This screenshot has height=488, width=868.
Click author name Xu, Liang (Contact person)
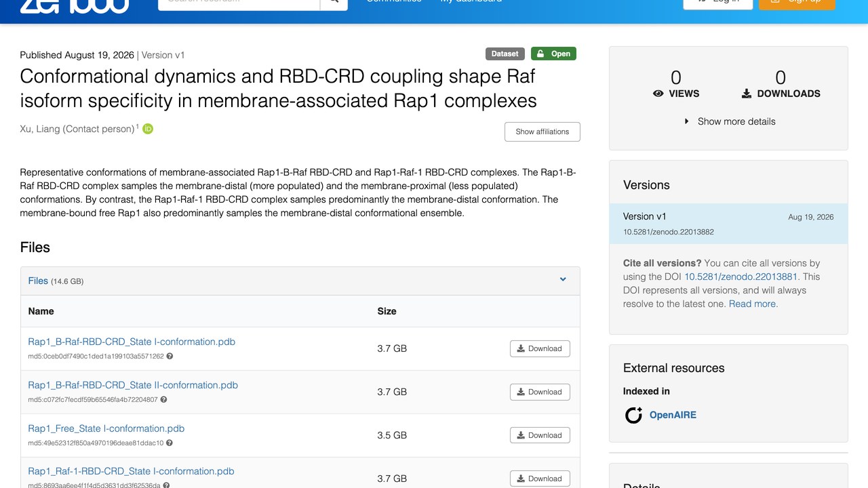77,129
